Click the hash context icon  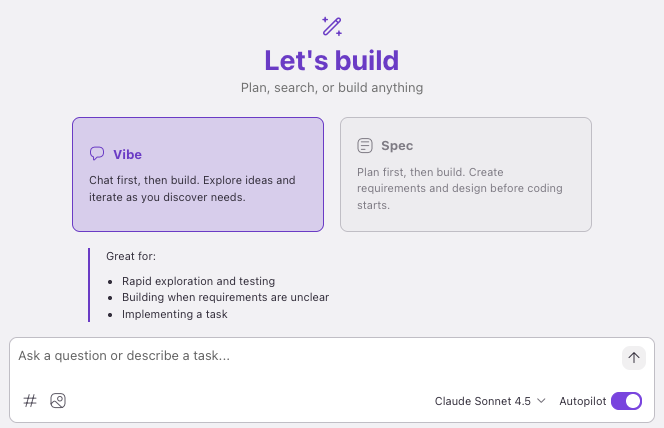tap(30, 401)
